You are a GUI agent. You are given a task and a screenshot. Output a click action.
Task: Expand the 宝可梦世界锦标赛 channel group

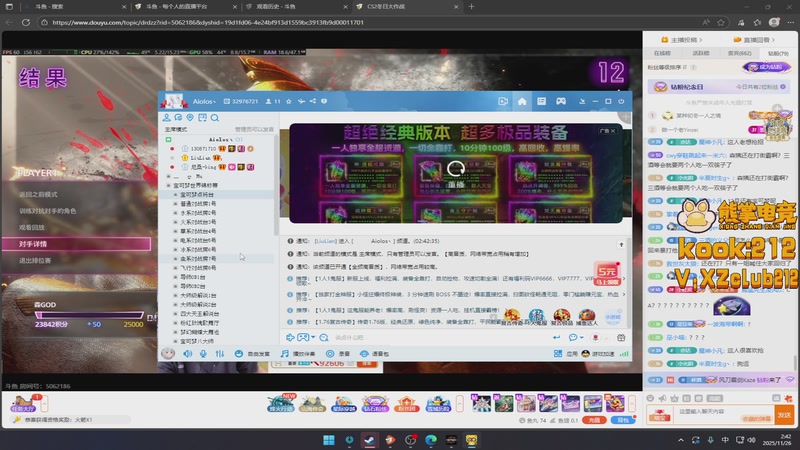pos(169,186)
